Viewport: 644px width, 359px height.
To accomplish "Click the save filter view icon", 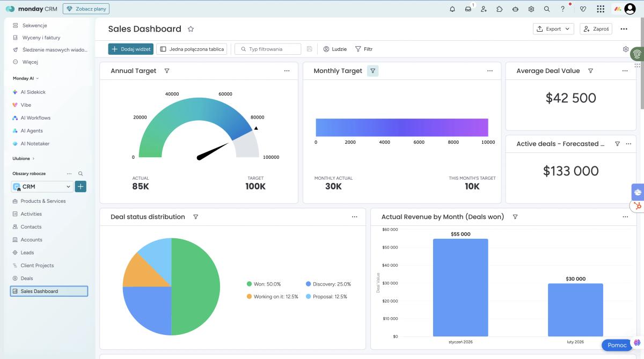I will [x=309, y=49].
